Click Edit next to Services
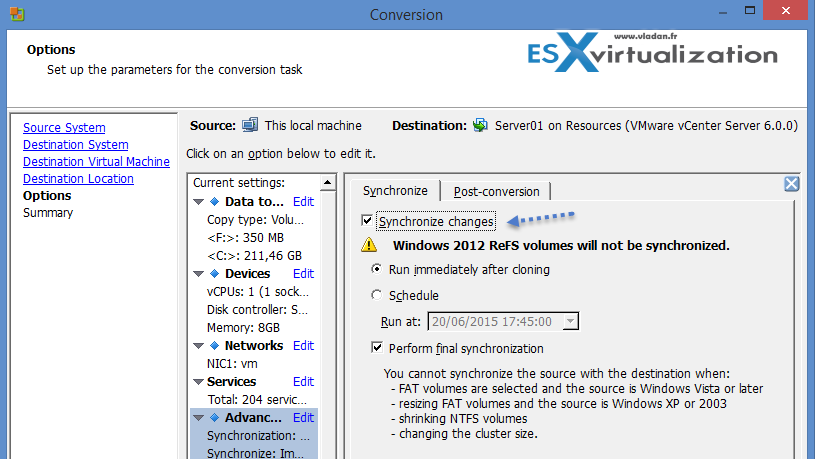This screenshot has height=459, width=815. click(303, 382)
